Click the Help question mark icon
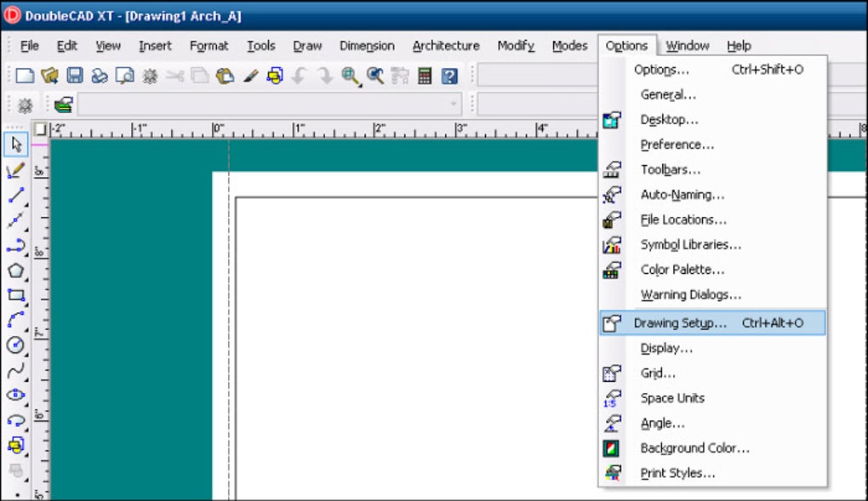Screen dimensions: 868x501 [x=449, y=76]
